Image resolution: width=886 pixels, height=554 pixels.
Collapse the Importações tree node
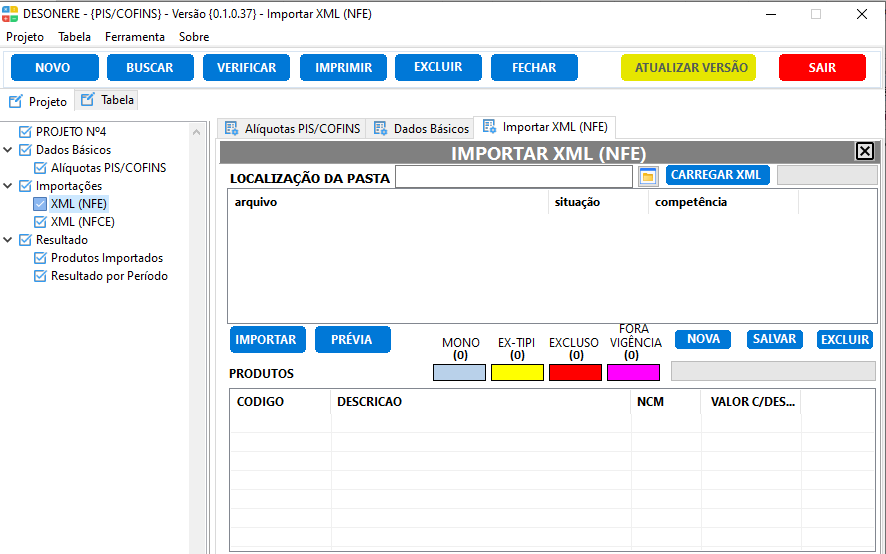9,186
